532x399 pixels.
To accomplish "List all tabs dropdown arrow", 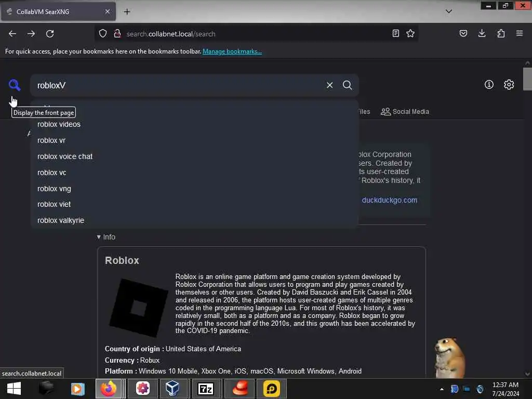I will [449, 11].
